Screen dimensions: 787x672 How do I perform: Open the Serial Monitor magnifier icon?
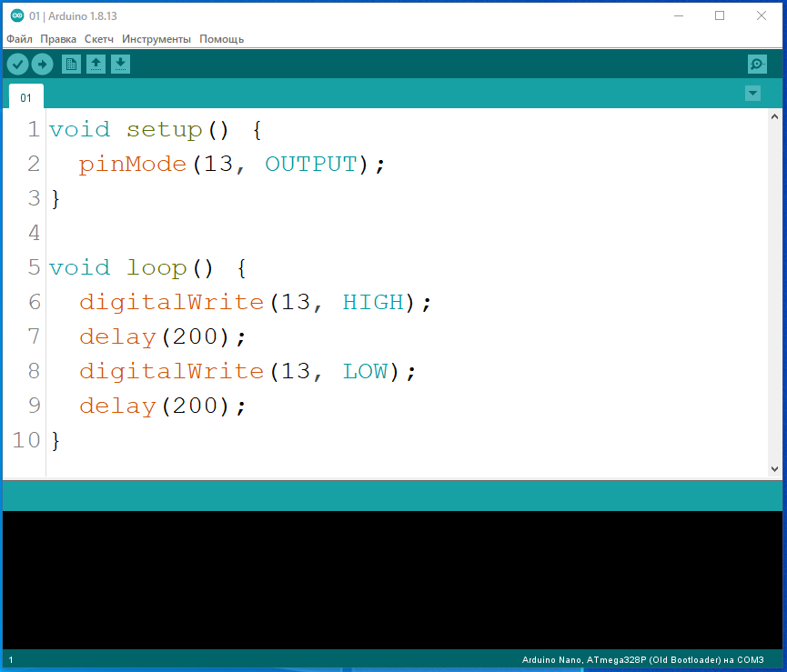point(756,64)
